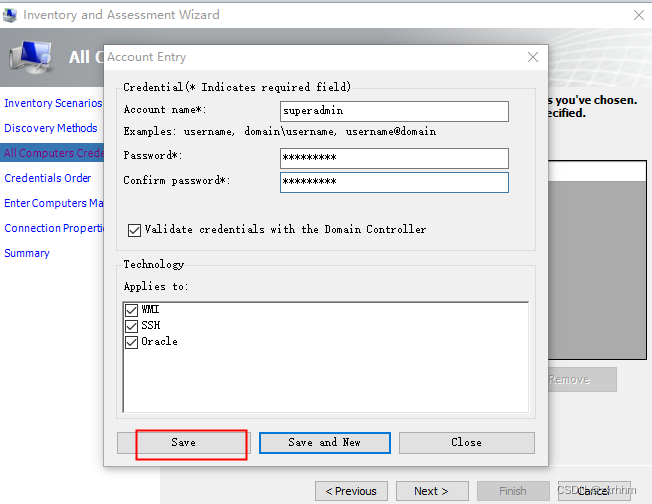Uncheck the WMI technology checkbox
The image size is (652, 504).
pos(131,310)
